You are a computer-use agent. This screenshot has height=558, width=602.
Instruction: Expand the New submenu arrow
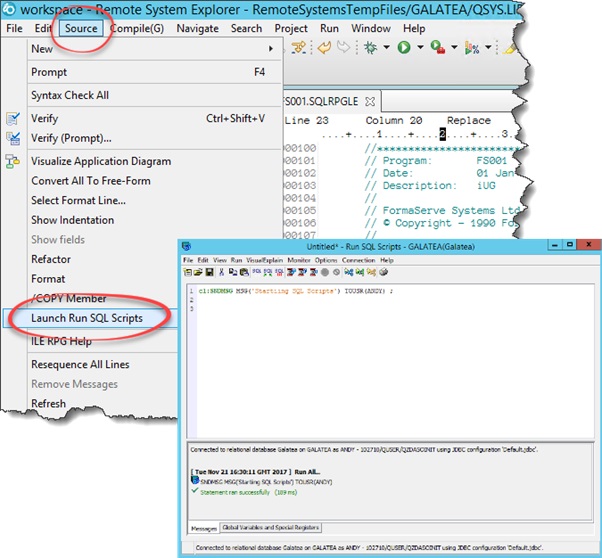coord(270,49)
